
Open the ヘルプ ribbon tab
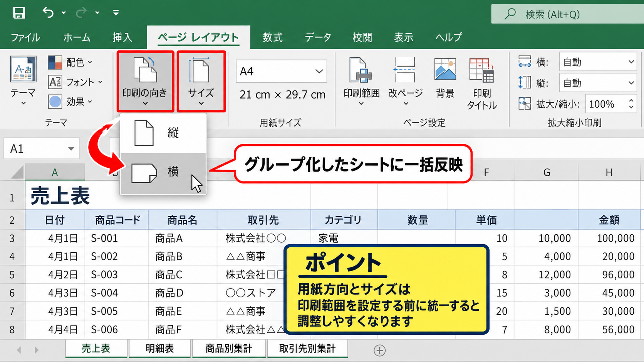(x=449, y=37)
